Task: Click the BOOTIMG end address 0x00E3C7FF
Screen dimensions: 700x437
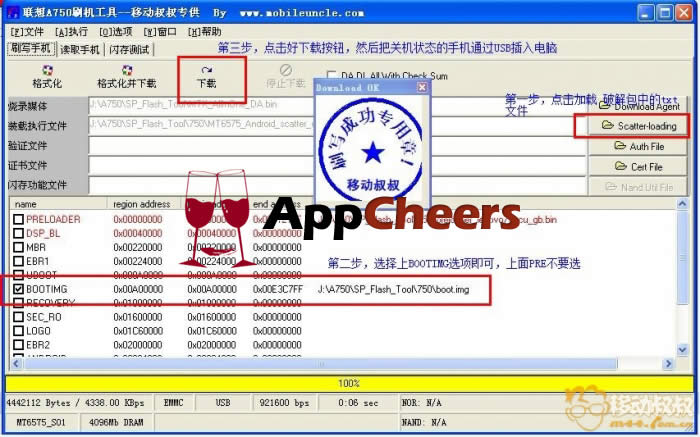Action: click(x=278, y=289)
